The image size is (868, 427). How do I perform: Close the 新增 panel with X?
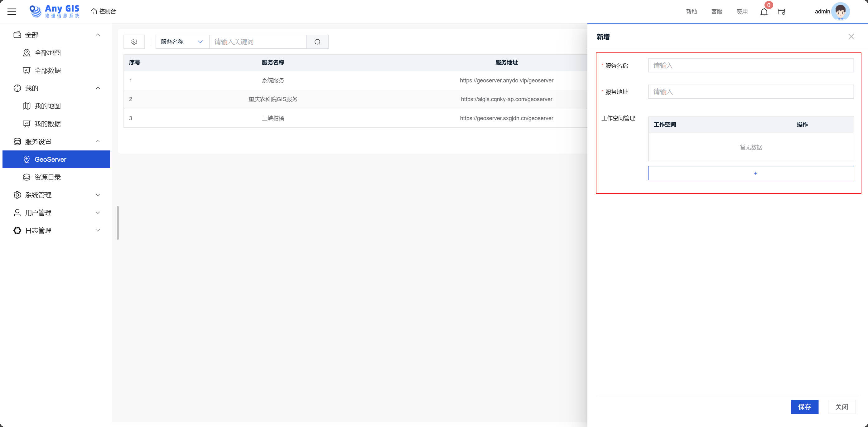click(x=851, y=37)
